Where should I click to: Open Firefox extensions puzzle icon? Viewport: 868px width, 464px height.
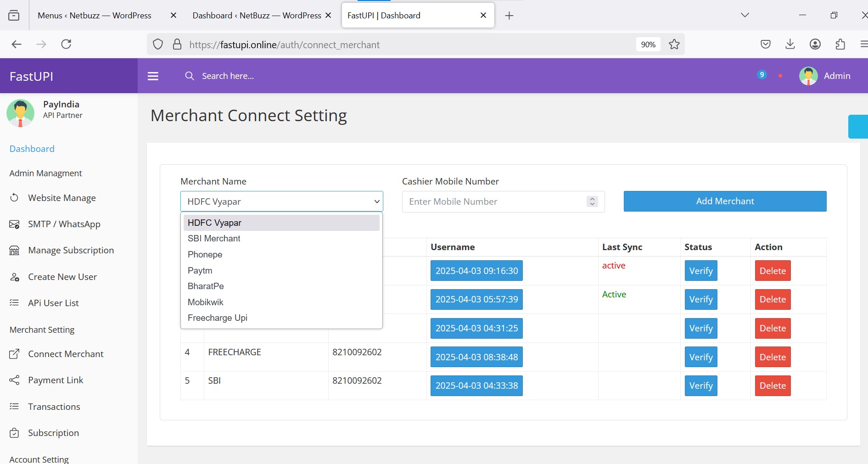tap(840, 45)
